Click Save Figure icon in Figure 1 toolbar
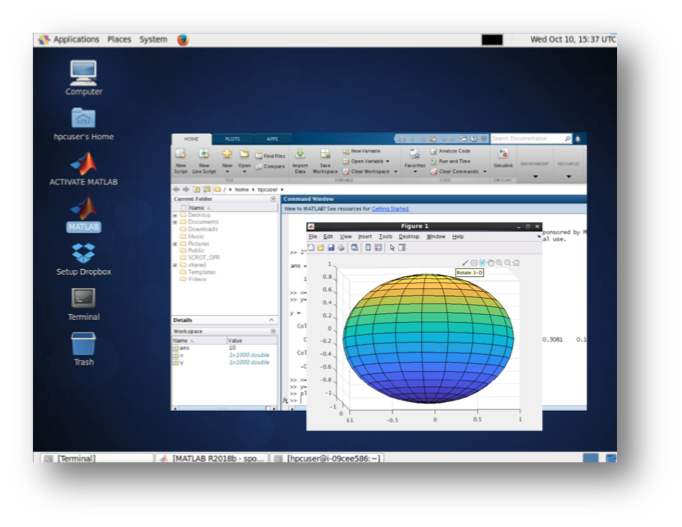The height and width of the screenshot is (527, 682). pos(331,247)
